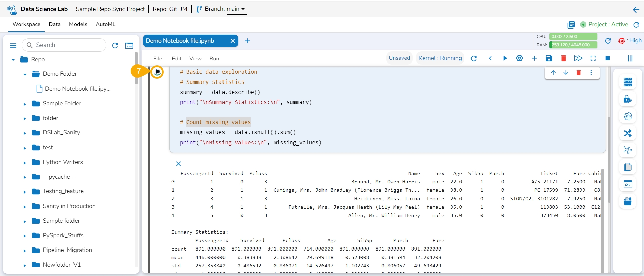Delete notebook using the red toolbar trash icon
Viewport: 644px width, 276px height.
tap(563, 58)
